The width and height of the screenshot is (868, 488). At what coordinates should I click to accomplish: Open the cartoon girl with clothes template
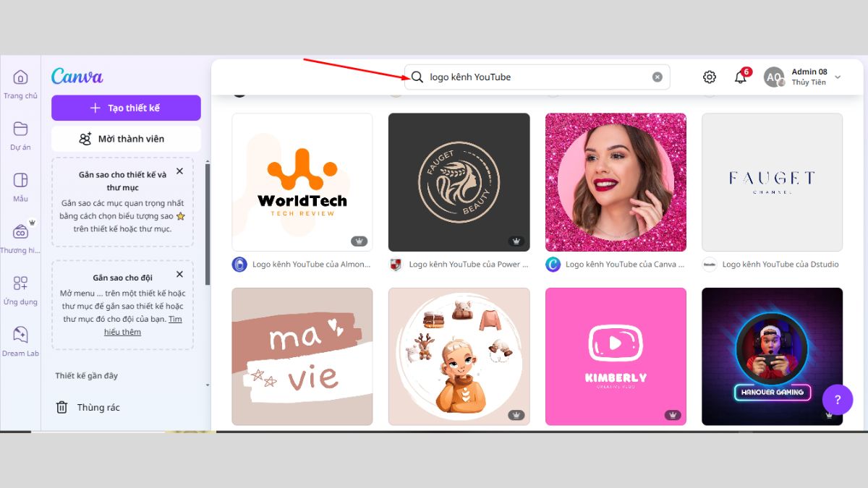point(459,356)
